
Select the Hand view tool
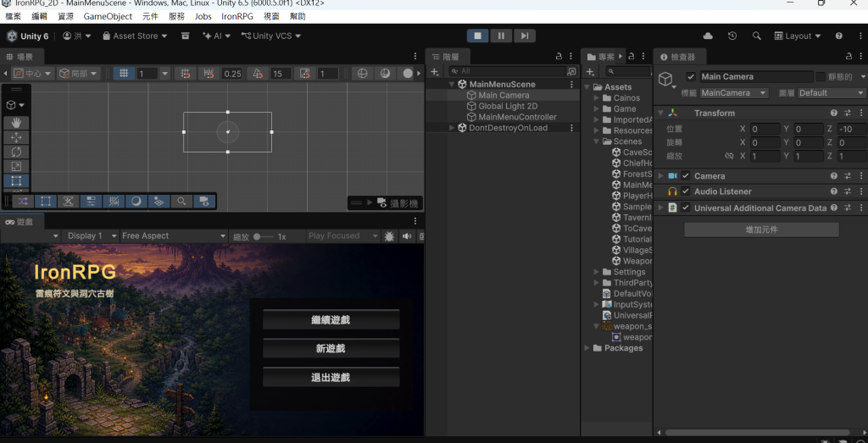16,123
